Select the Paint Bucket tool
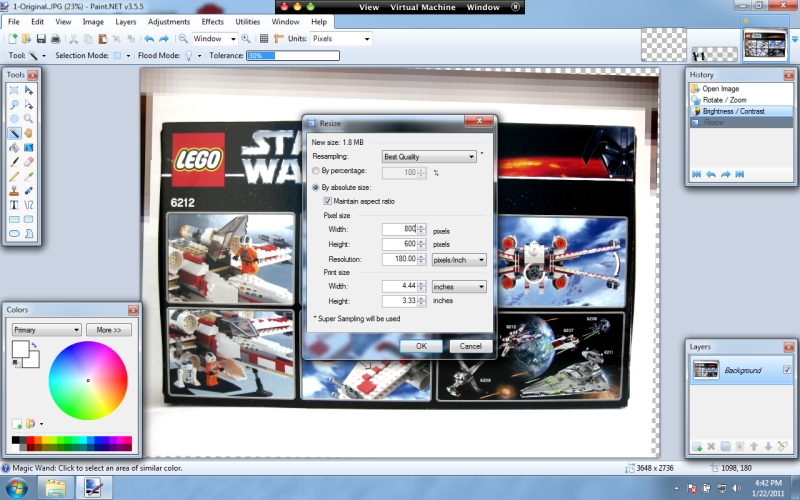Image resolution: width=800 pixels, height=500 pixels. (14, 147)
